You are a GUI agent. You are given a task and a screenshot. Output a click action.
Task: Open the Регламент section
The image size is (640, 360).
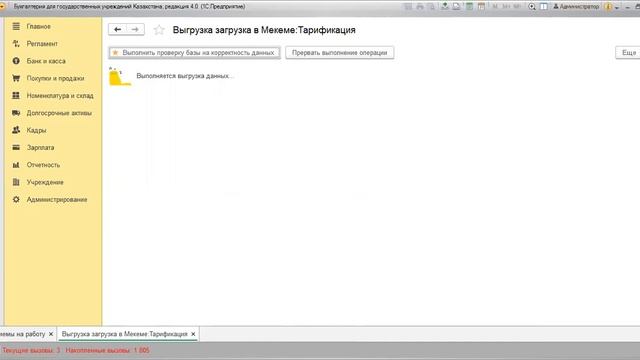pyautogui.click(x=42, y=44)
